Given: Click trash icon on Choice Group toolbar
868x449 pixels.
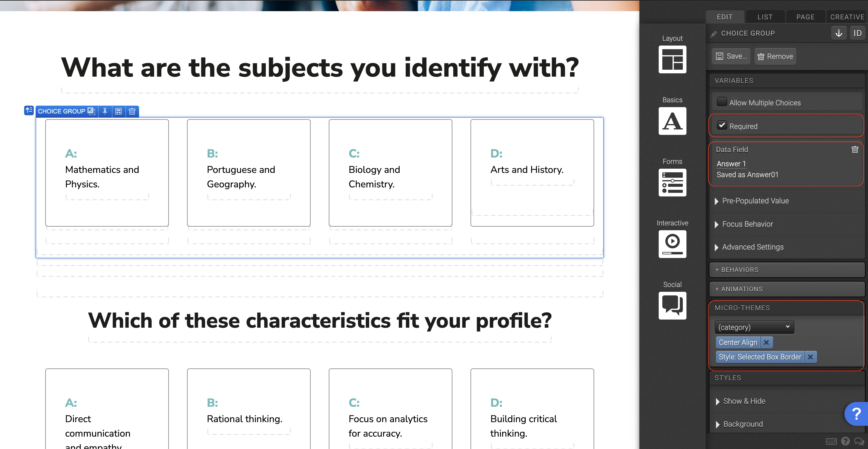Looking at the screenshot, I should pos(132,111).
